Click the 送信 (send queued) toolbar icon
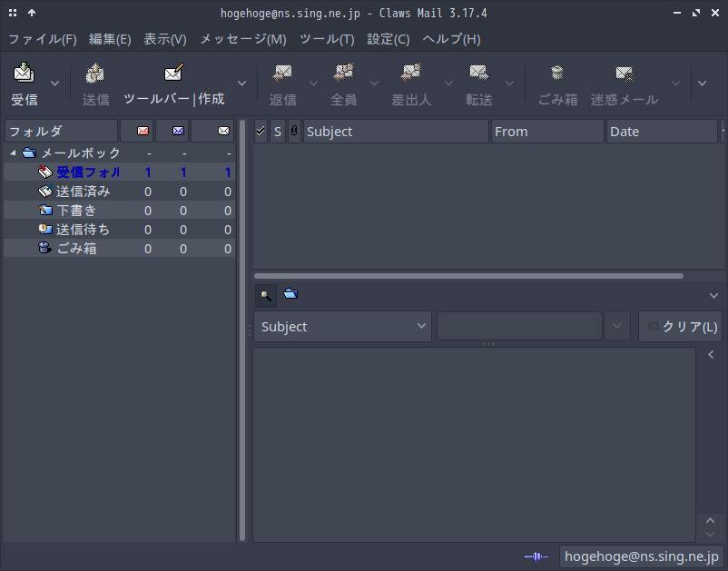The height and width of the screenshot is (571, 728). click(95, 73)
